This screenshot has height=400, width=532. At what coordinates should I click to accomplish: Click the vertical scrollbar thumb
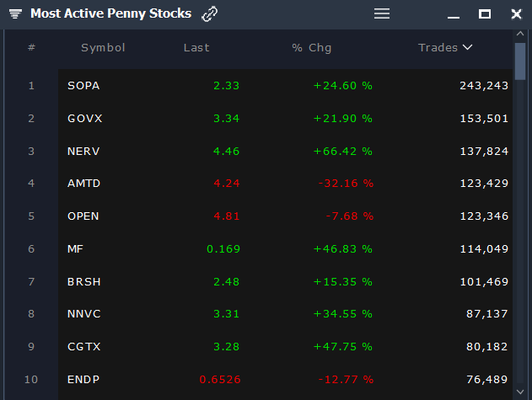520,61
